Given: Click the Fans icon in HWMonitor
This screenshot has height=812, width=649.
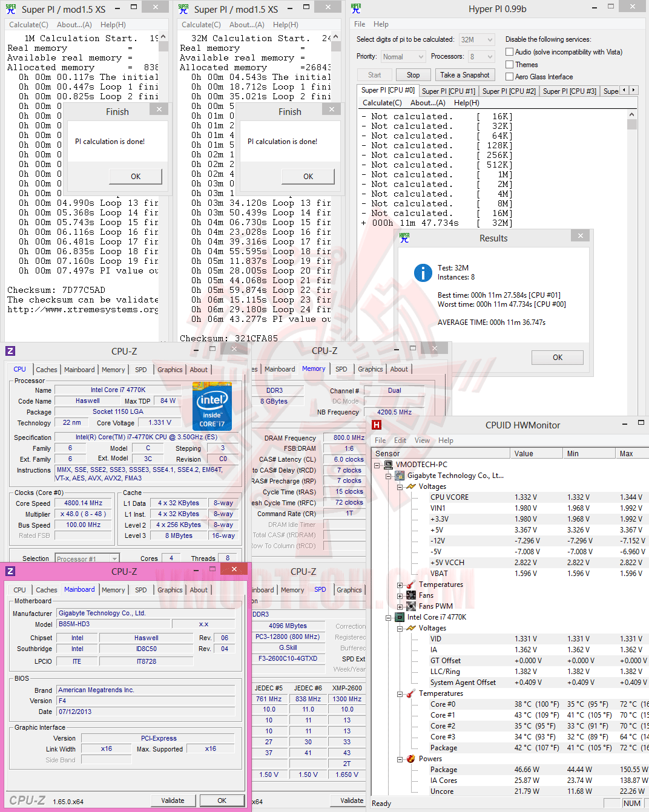Looking at the screenshot, I should (411, 595).
